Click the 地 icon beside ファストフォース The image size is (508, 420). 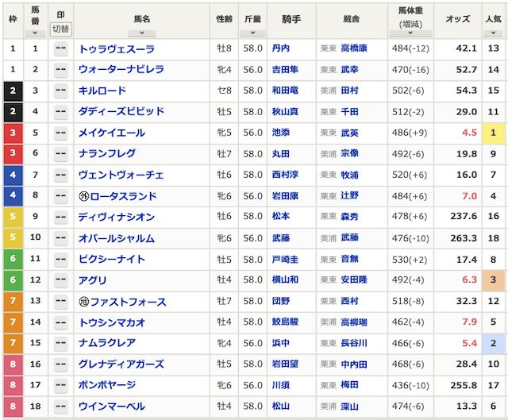(x=84, y=302)
